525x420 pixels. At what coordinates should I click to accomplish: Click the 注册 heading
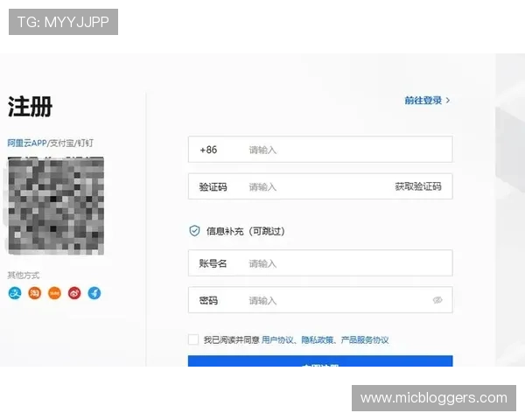point(30,107)
